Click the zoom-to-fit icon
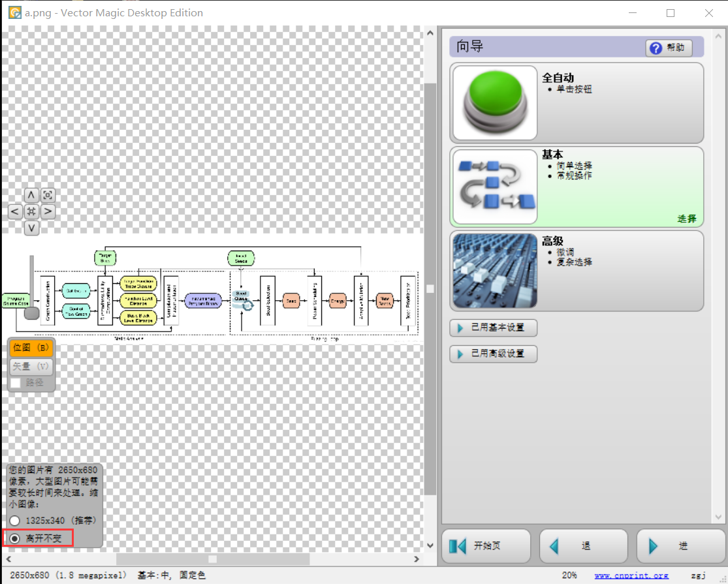Screen dimensions: 728x584 pyautogui.click(x=48, y=195)
